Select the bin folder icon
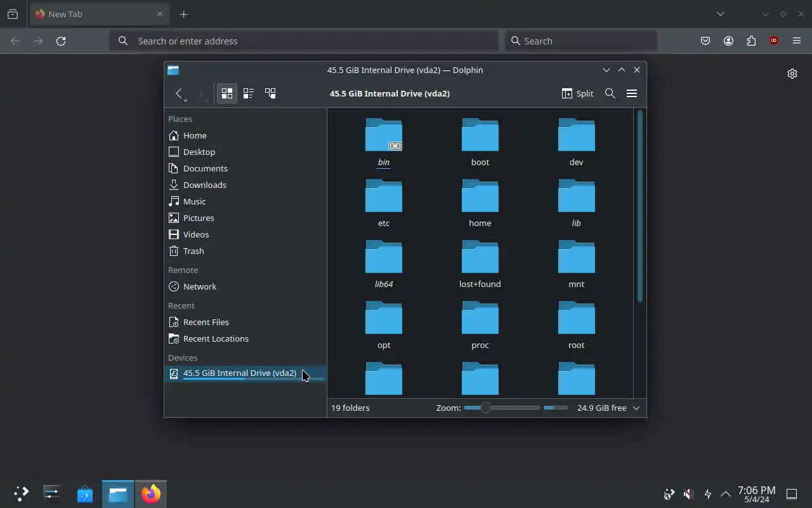Image resolution: width=812 pixels, height=508 pixels. pyautogui.click(x=384, y=135)
